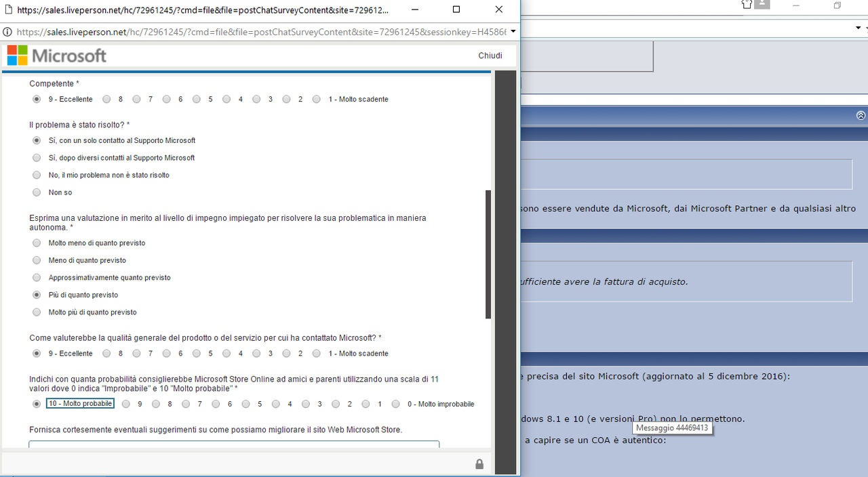Select rating 5 for qualità generale
This screenshot has height=477, width=868.
click(x=196, y=353)
